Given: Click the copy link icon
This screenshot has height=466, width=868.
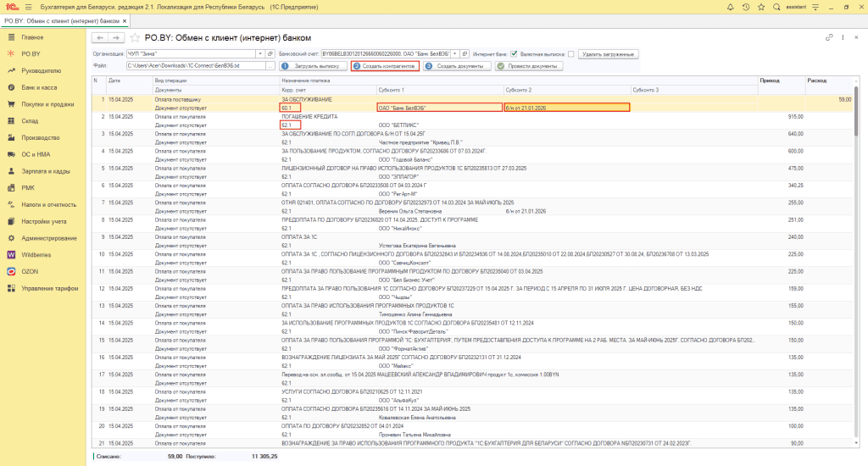Looking at the screenshot, I should pyautogui.click(x=829, y=38).
